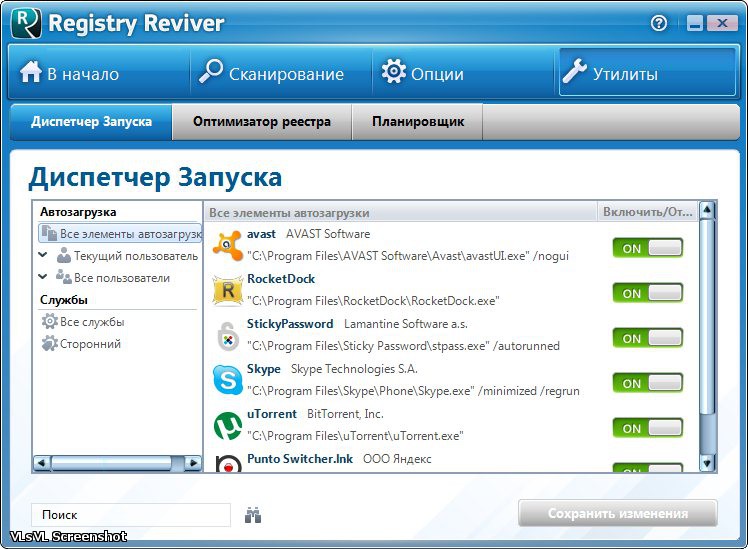The width and height of the screenshot is (748, 549).
Task: Click the sidebar scroll right arrow
Action: 193,463
